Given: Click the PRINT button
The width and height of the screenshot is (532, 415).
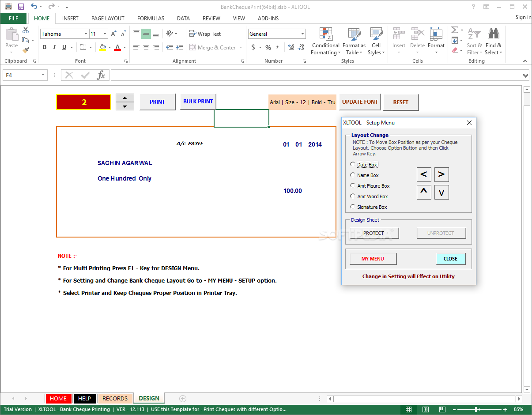Looking at the screenshot, I should click(x=157, y=102).
